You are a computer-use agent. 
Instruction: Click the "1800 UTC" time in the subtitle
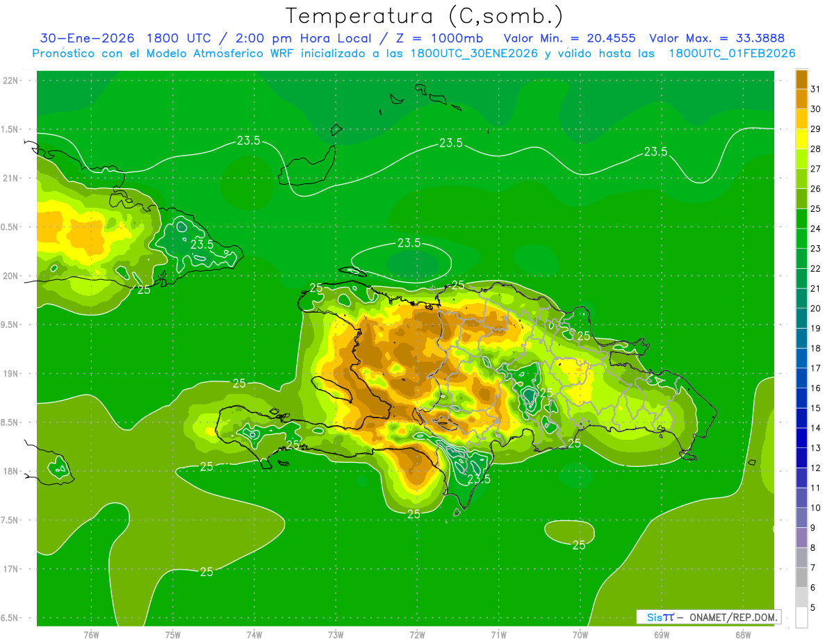(x=178, y=38)
